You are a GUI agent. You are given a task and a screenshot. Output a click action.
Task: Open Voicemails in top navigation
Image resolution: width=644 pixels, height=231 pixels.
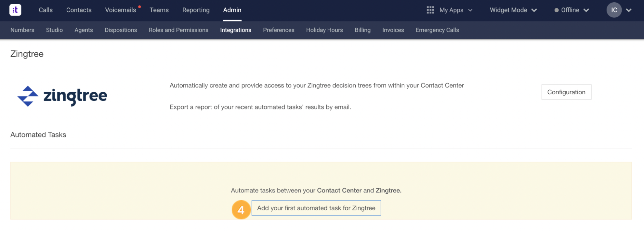click(120, 10)
